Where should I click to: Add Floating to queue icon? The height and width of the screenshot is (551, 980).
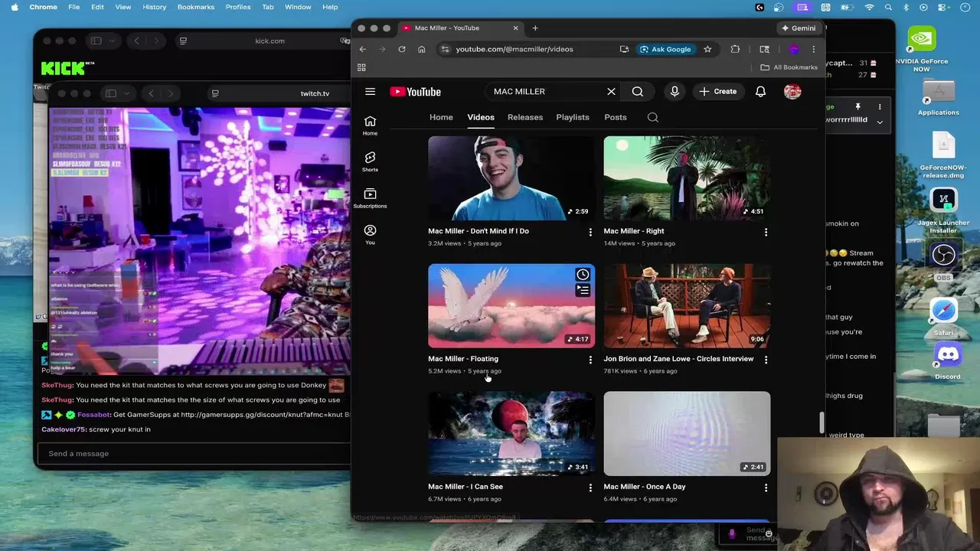583,291
